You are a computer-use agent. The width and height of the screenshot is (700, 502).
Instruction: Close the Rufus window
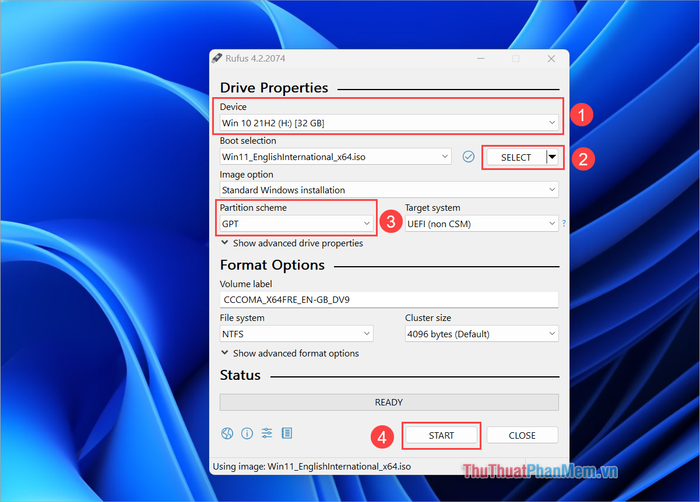click(x=551, y=59)
